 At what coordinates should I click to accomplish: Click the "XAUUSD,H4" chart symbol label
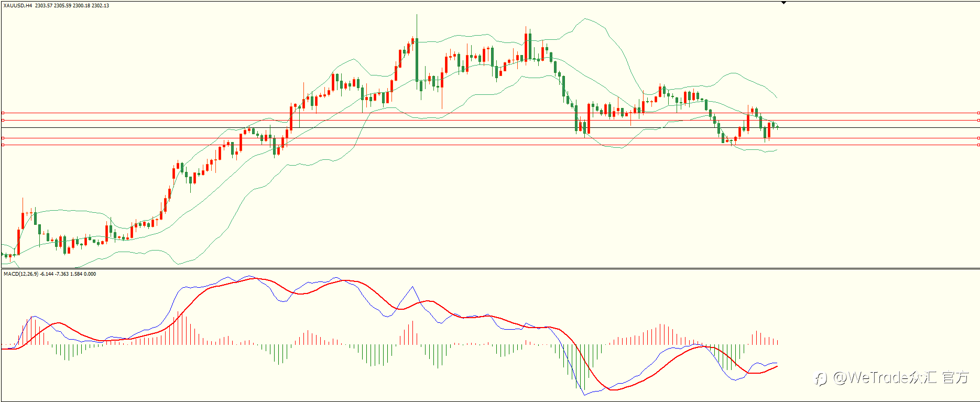pyautogui.click(x=17, y=6)
